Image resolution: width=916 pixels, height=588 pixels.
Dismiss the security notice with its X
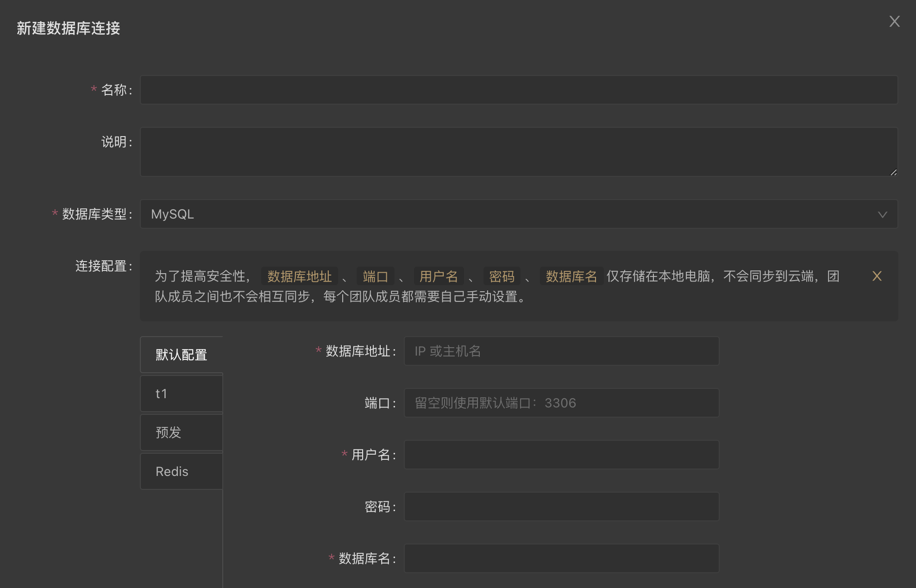pos(877,276)
